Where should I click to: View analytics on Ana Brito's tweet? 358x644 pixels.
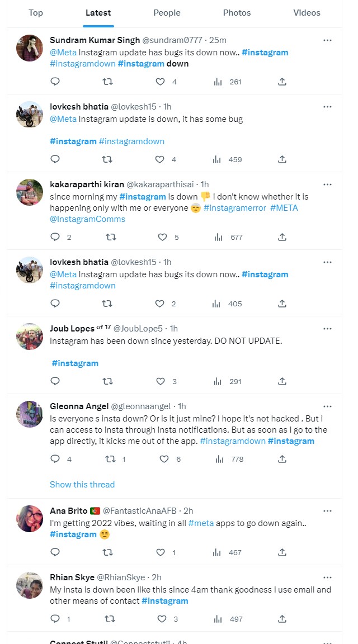[x=217, y=552]
